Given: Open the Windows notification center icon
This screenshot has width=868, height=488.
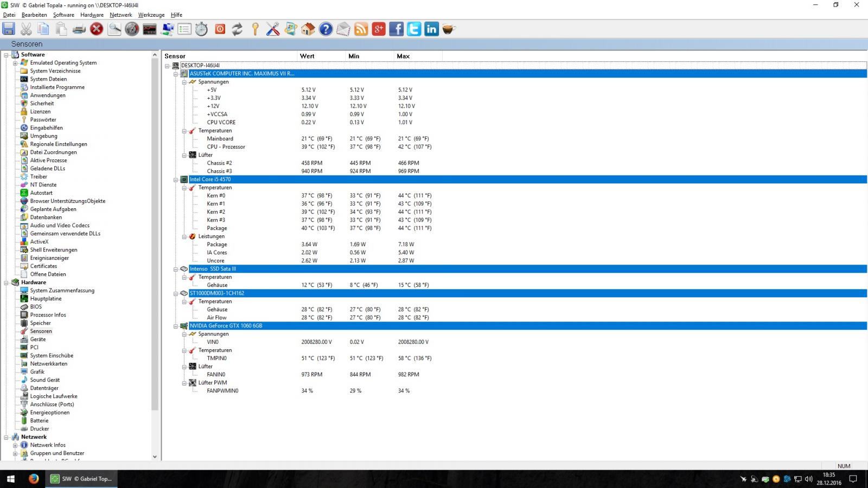Looking at the screenshot, I should pyautogui.click(x=853, y=479).
